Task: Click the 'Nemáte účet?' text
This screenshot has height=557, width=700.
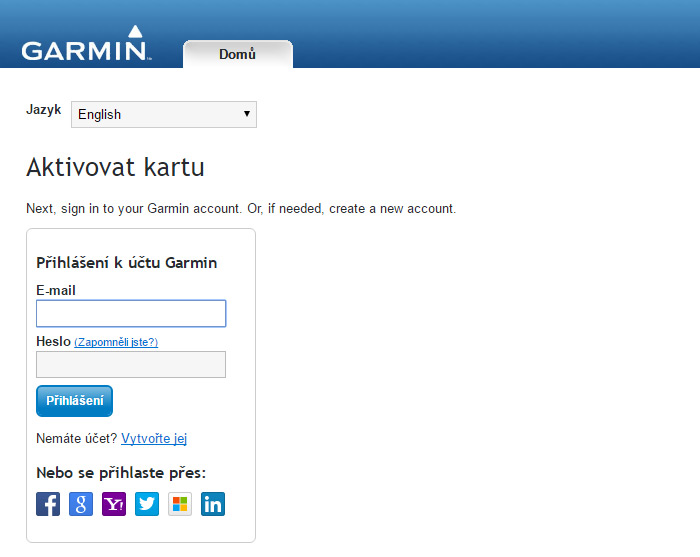Action: [77, 438]
